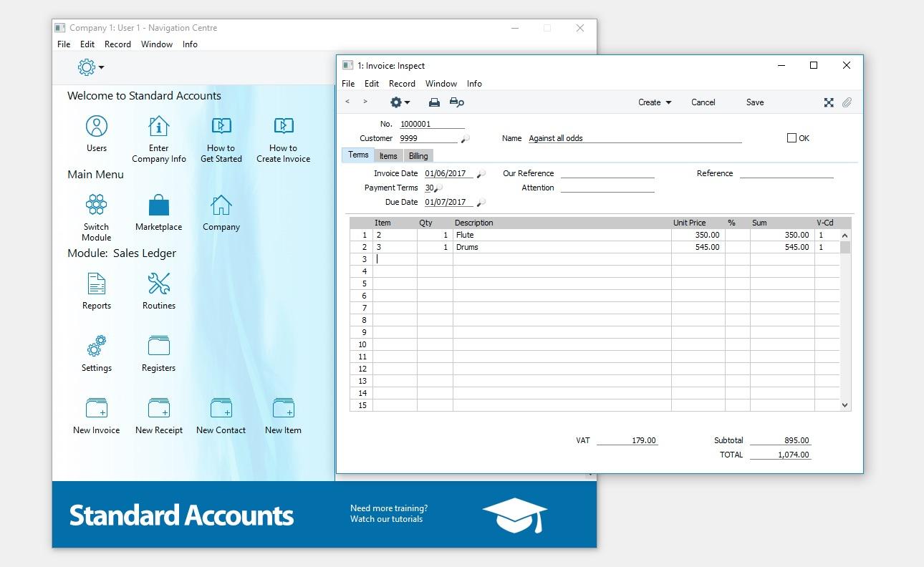Open the Window menu in Navigation Centre

click(157, 44)
